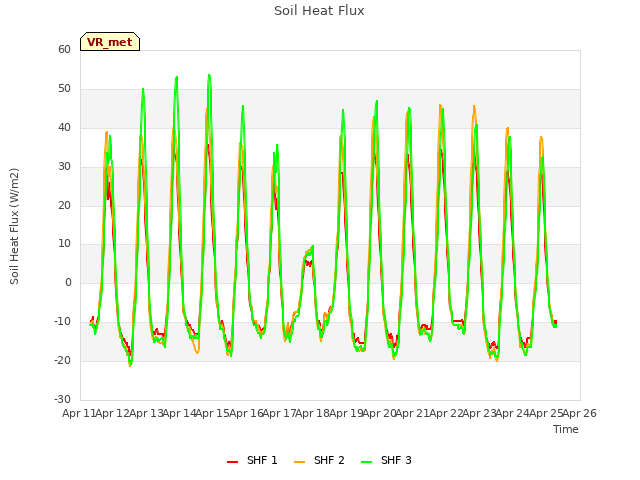Click the green SHF 3 legend swatch
The height and width of the screenshot is (480, 640).
[x=367, y=462]
